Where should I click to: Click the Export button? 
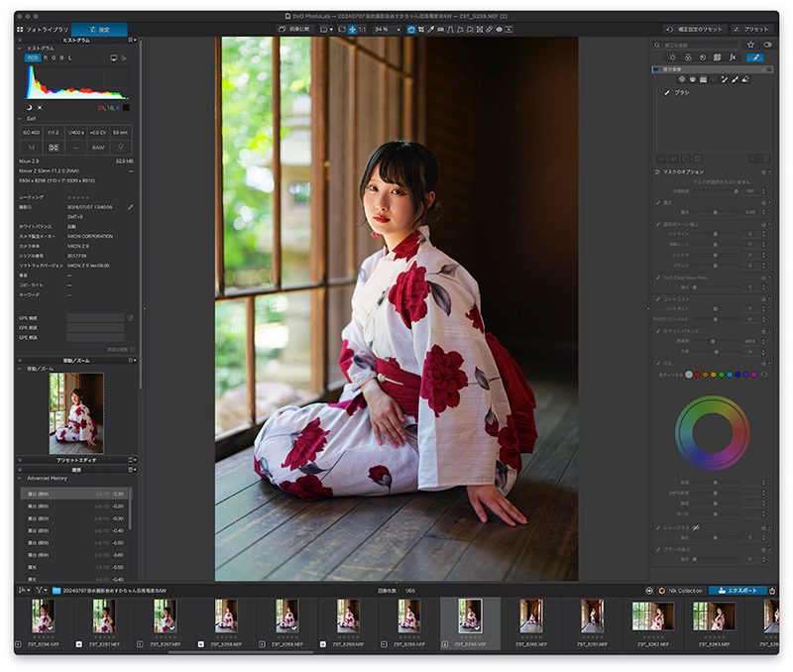(x=737, y=590)
